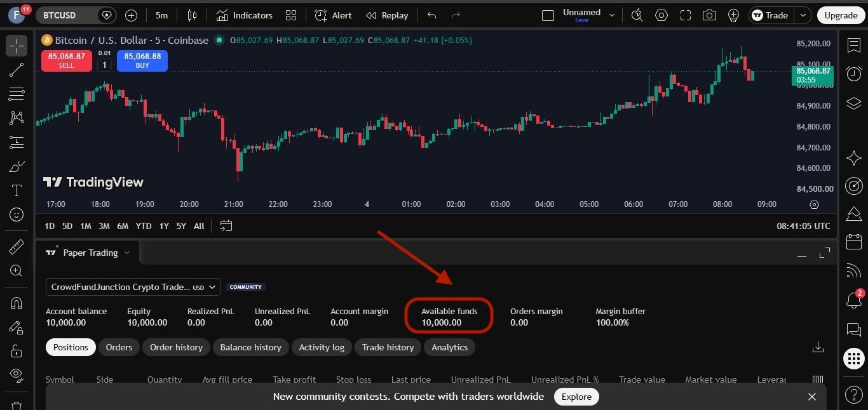Select the trend line tool
Viewport: 868px width, 410px height.
pos(17,70)
